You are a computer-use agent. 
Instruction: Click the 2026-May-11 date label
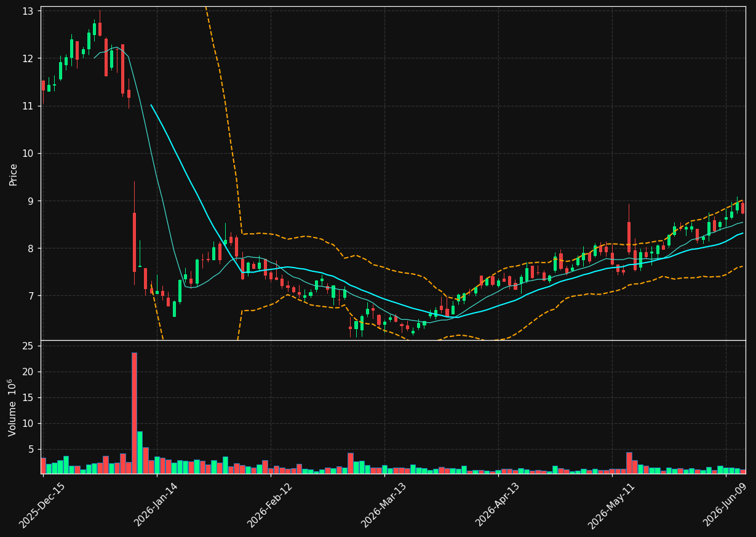coord(611,504)
